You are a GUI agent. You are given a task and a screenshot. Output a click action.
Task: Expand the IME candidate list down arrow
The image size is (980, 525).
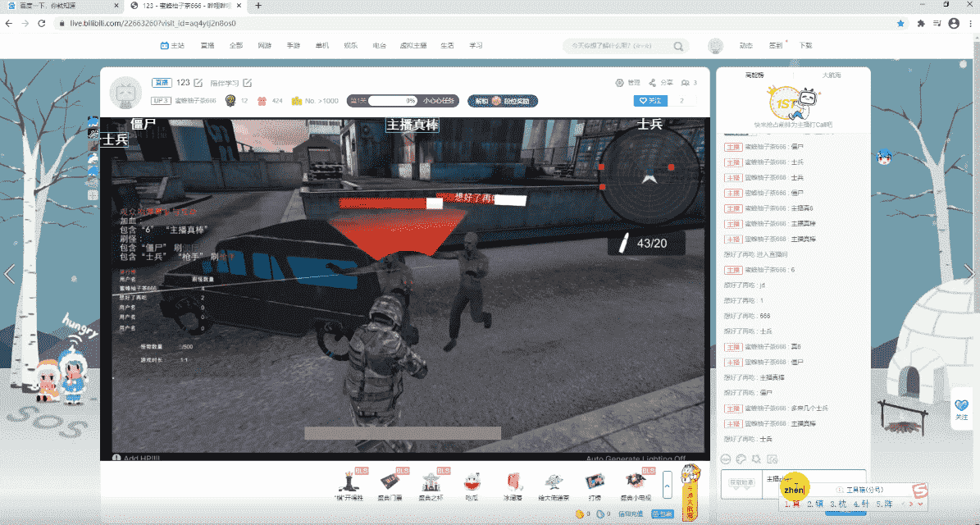click(x=921, y=504)
